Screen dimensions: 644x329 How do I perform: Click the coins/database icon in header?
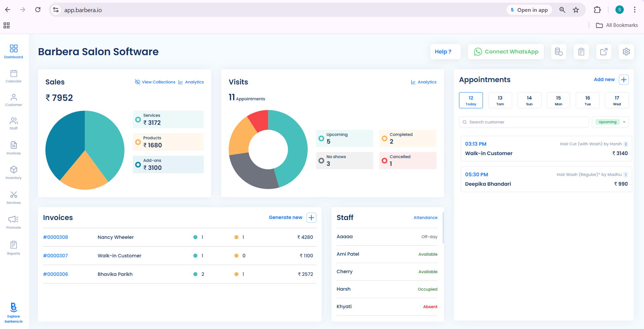click(x=559, y=51)
